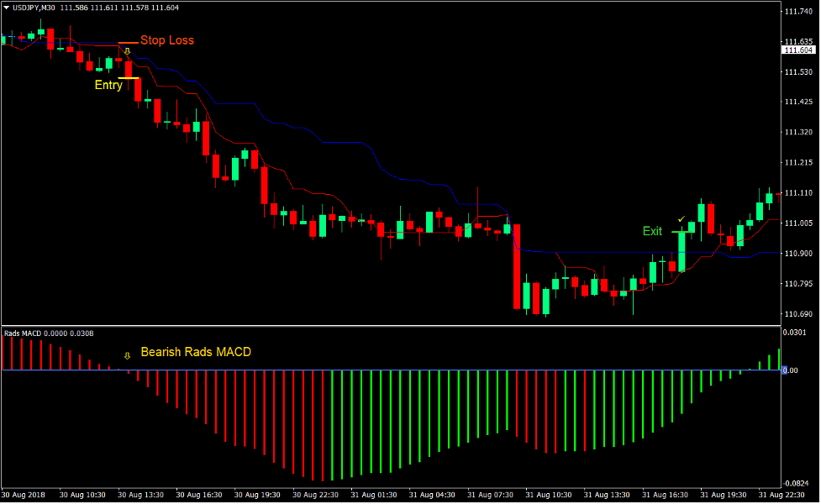Click the Stop Loss text label
Image resolution: width=821 pixels, height=504 pixels.
point(166,39)
